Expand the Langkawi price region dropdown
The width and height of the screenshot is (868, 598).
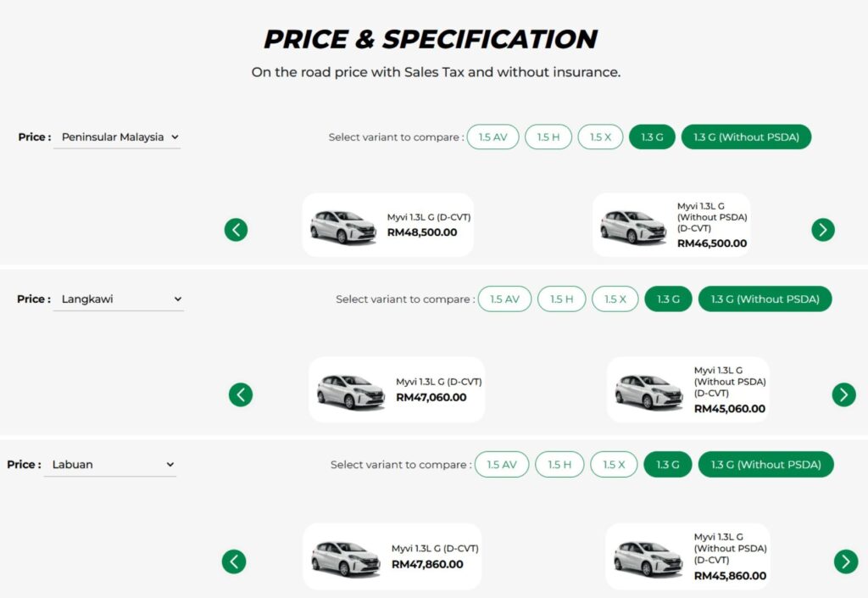[119, 299]
